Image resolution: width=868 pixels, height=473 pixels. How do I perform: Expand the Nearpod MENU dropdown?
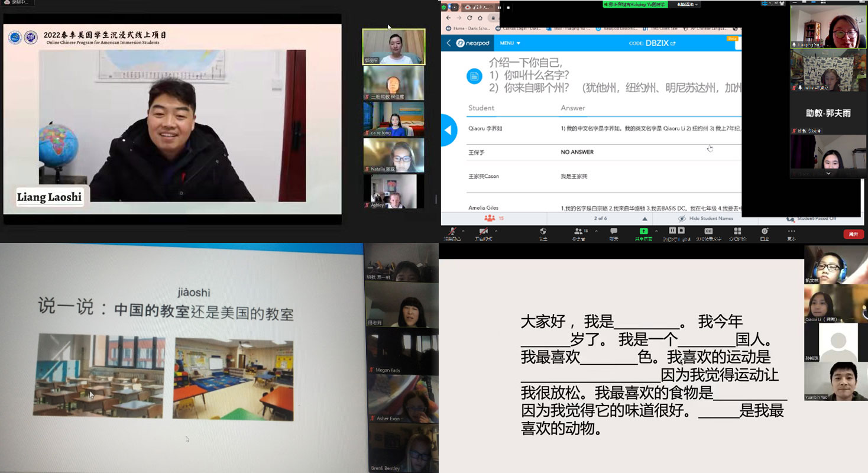point(510,43)
